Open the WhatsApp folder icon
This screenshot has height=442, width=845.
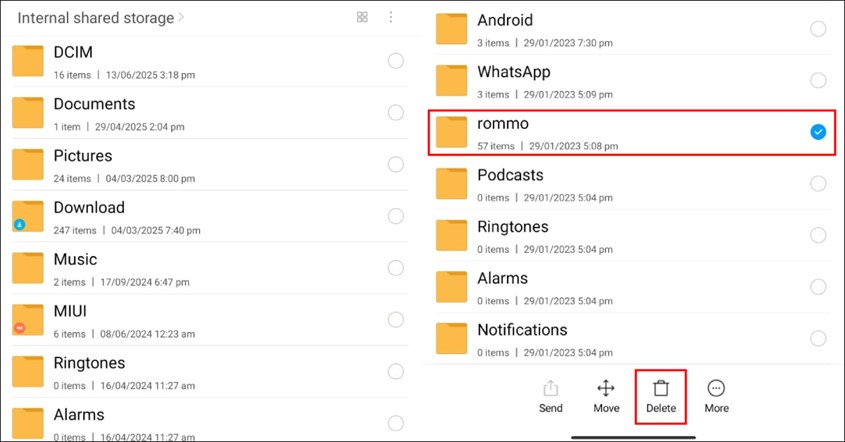(452, 80)
